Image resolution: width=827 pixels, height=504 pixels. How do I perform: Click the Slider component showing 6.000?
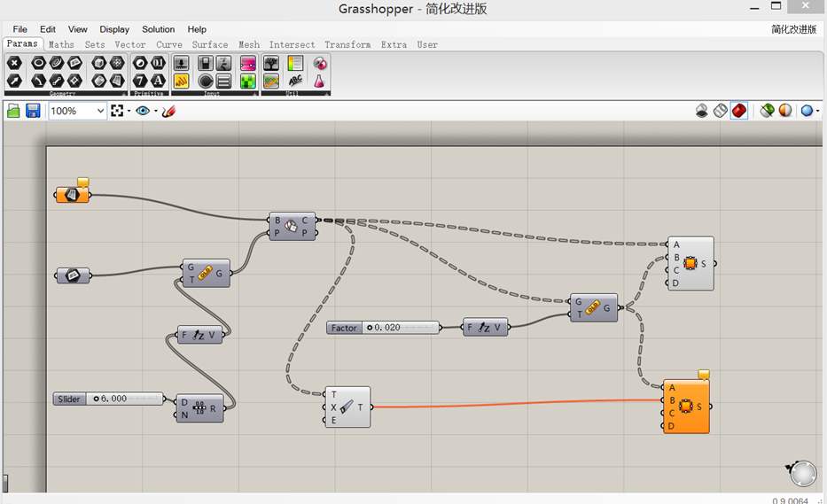[x=108, y=399]
